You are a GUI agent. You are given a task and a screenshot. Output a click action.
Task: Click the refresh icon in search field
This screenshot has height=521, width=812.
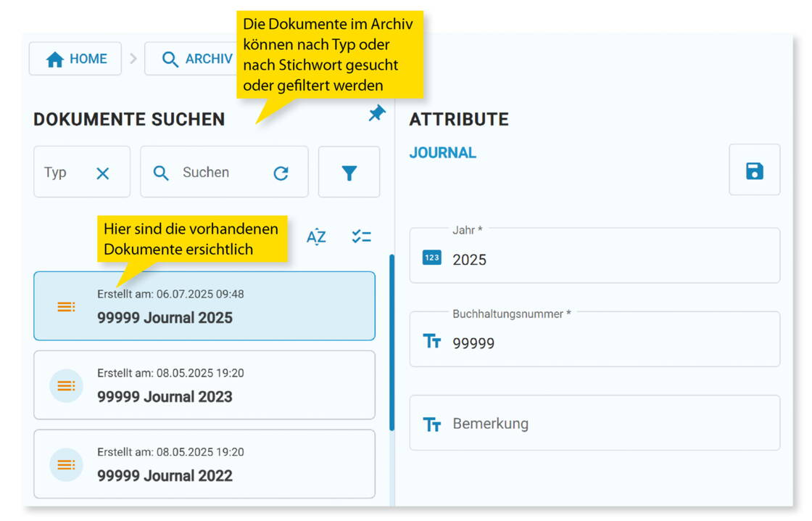tap(281, 173)
